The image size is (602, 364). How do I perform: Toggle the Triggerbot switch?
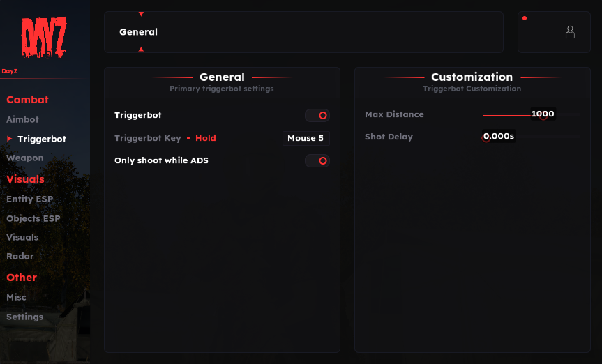tap(317, 115)
